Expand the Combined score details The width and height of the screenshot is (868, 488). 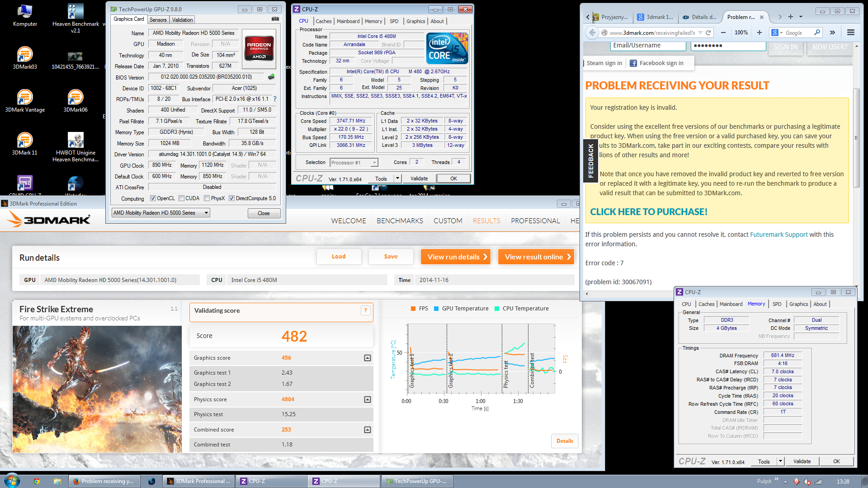368,430
